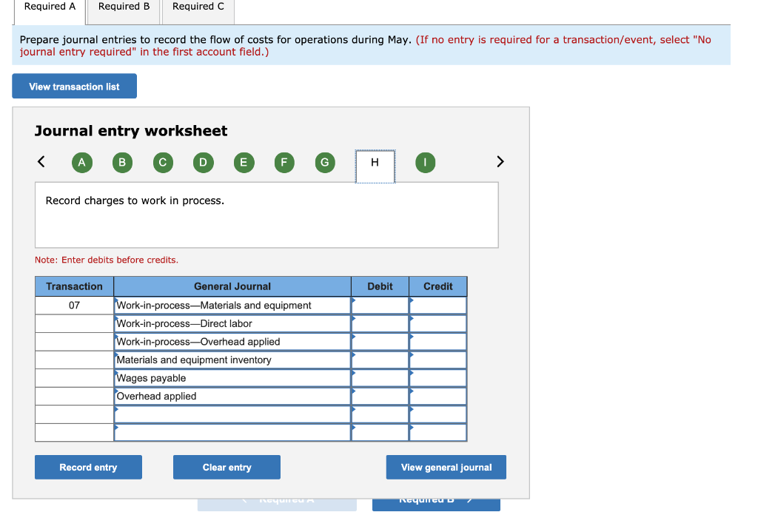Select transaction E circle

click(244, 162)
